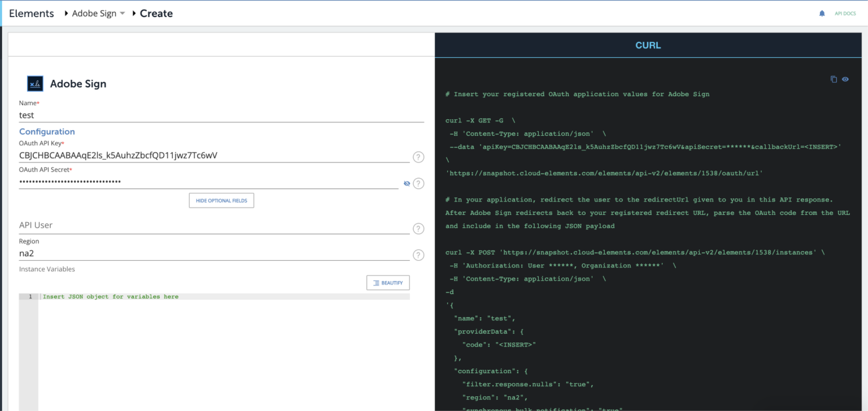
Task: Open the API DOCS link
Action: (845, 14)
